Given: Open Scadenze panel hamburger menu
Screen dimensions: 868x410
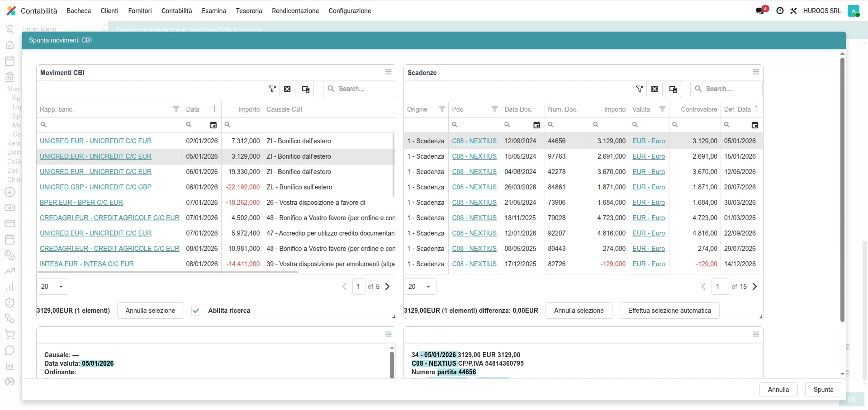Looking at the screenshot, I should click(x=756, y=72).
